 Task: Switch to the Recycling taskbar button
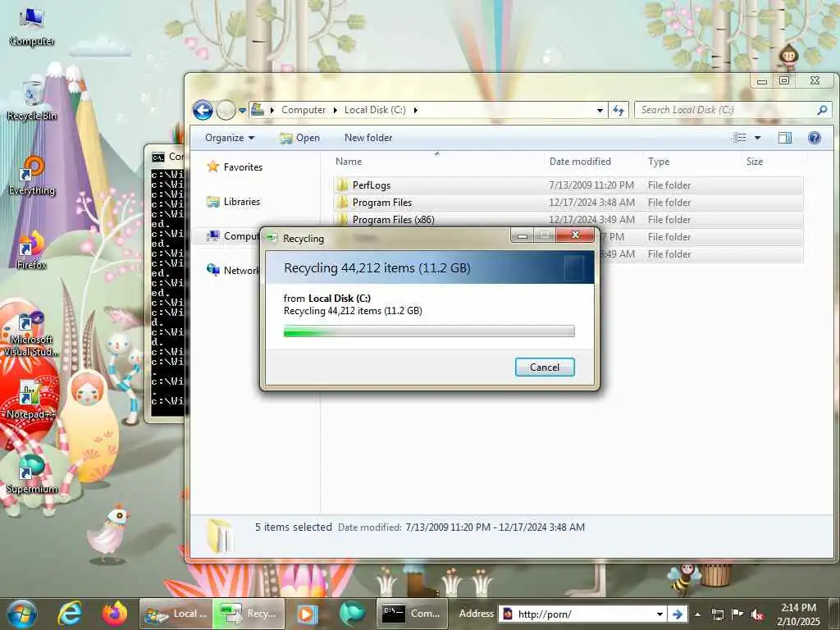(249, 614)
